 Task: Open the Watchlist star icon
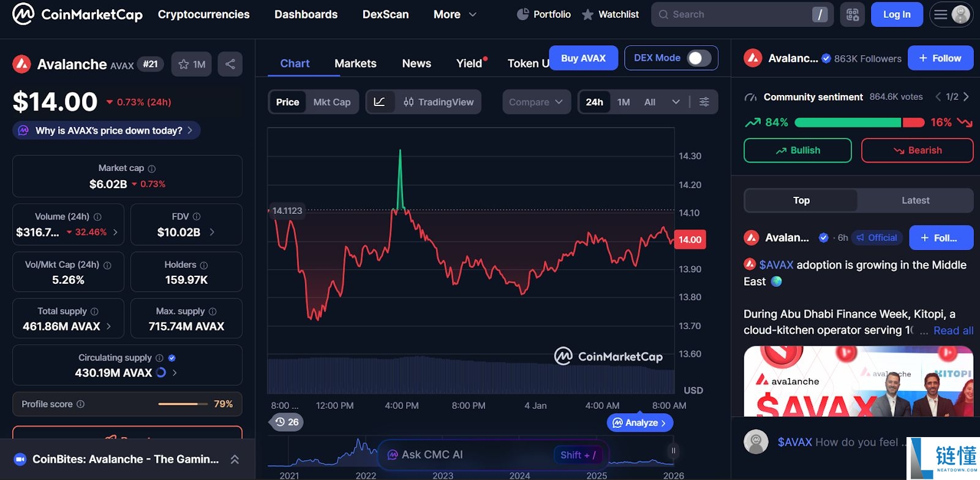587,14
